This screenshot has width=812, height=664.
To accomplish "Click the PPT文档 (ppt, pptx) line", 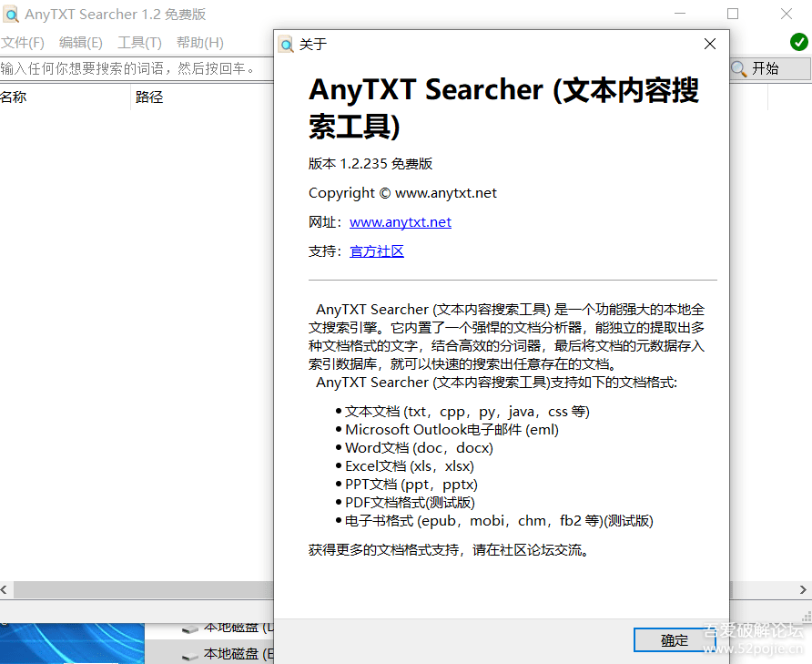I will [x=411, y=485].
